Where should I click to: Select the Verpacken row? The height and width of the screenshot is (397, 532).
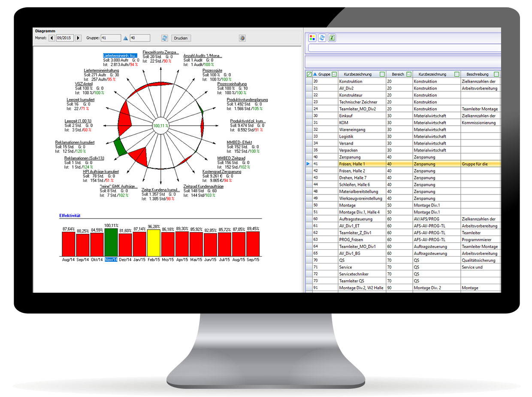pos(403,150)
